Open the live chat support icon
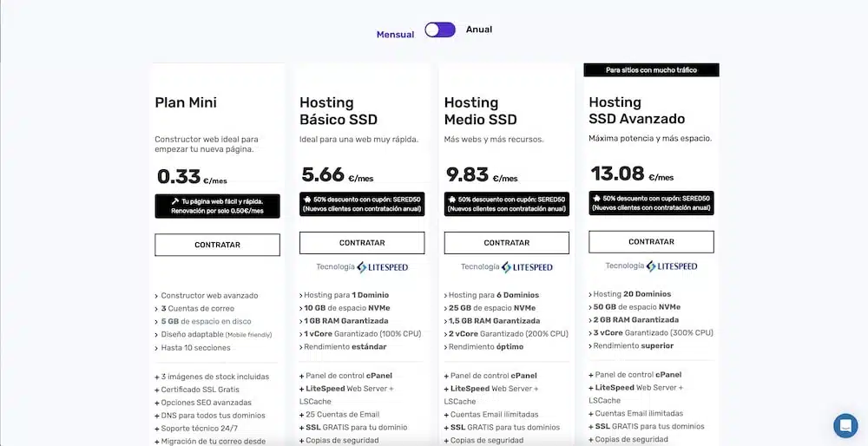This screenshot has width=868, height=446. tap(845, 425)
